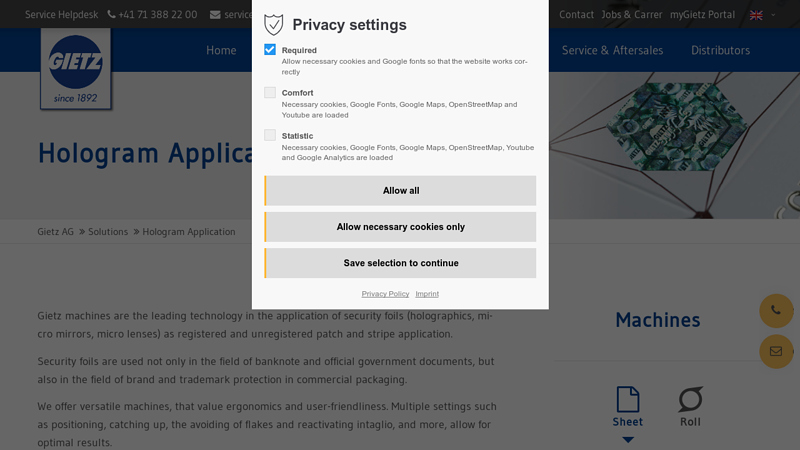Click the Solutions breadcrumb link
800x450 pixels.
108,232
